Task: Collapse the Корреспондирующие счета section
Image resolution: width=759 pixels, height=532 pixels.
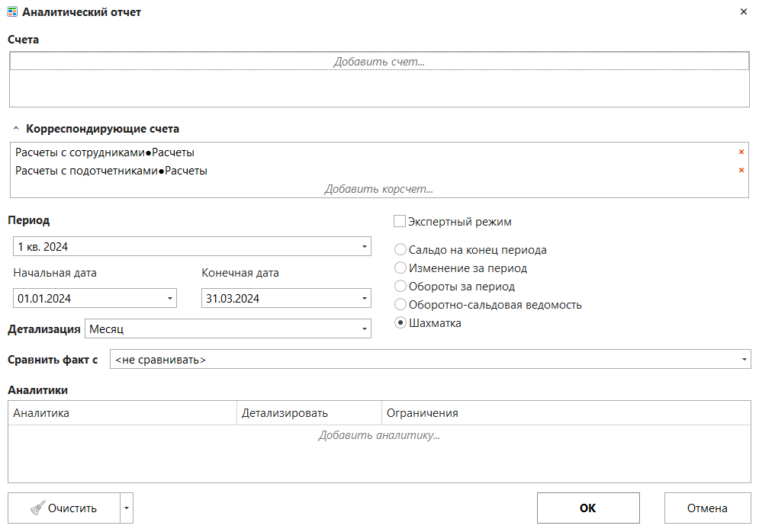Action: point(15,129)
